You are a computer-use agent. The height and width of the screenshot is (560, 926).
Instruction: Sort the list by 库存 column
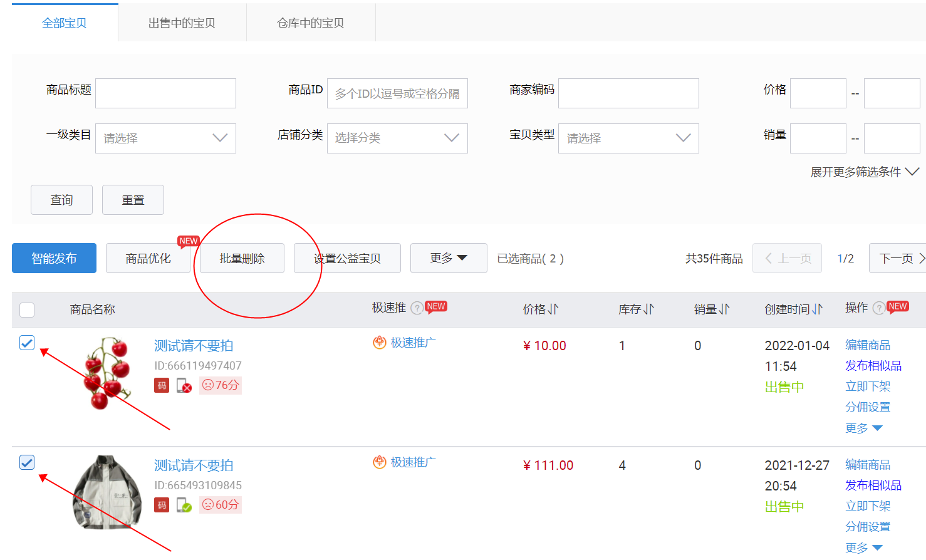(x=636, y=309)
